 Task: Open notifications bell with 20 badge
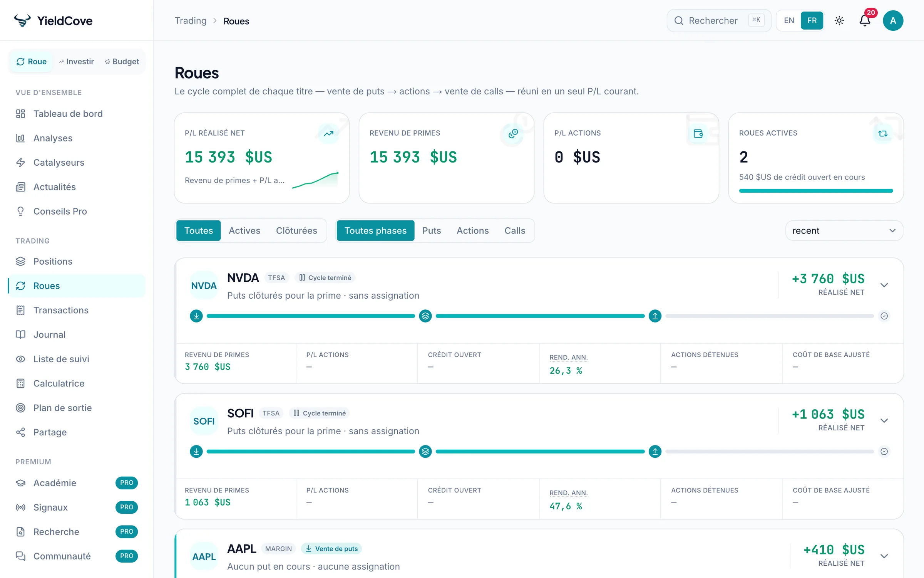click(865, 20)
